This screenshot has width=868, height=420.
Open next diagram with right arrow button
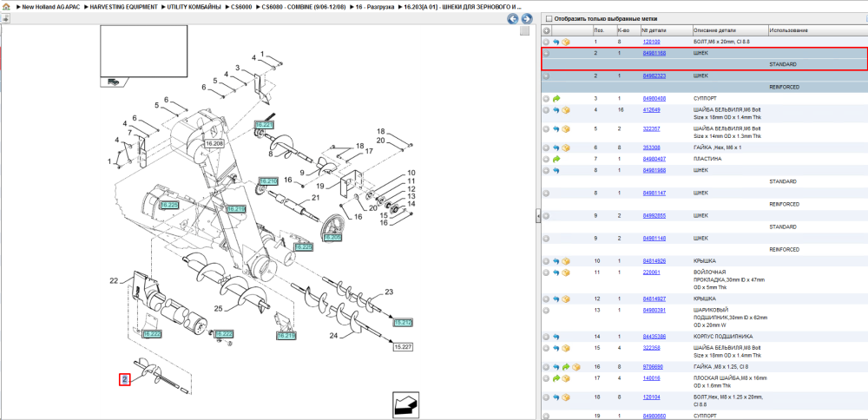(527, 19)
